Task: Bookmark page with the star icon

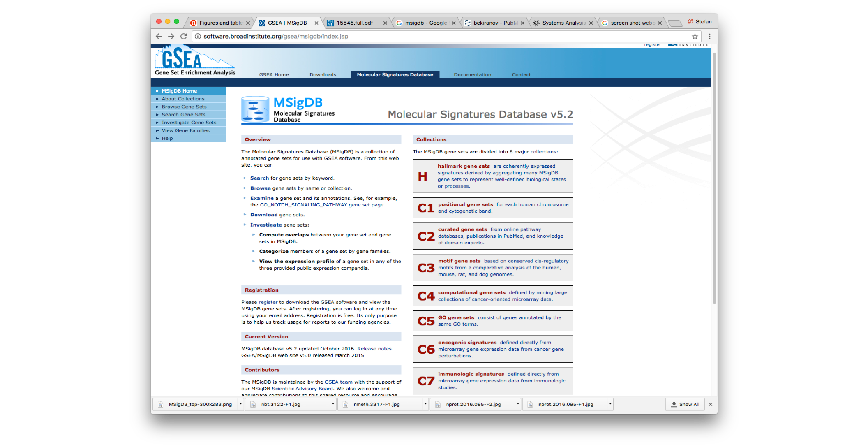Action: (x=695, y=36)
